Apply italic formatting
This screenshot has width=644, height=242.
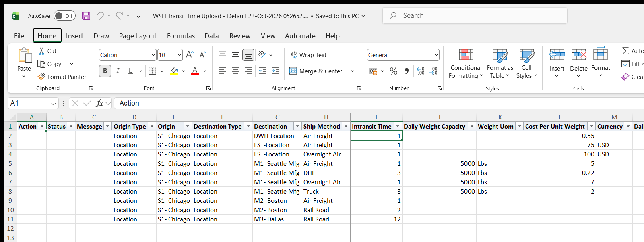point(118,71)
